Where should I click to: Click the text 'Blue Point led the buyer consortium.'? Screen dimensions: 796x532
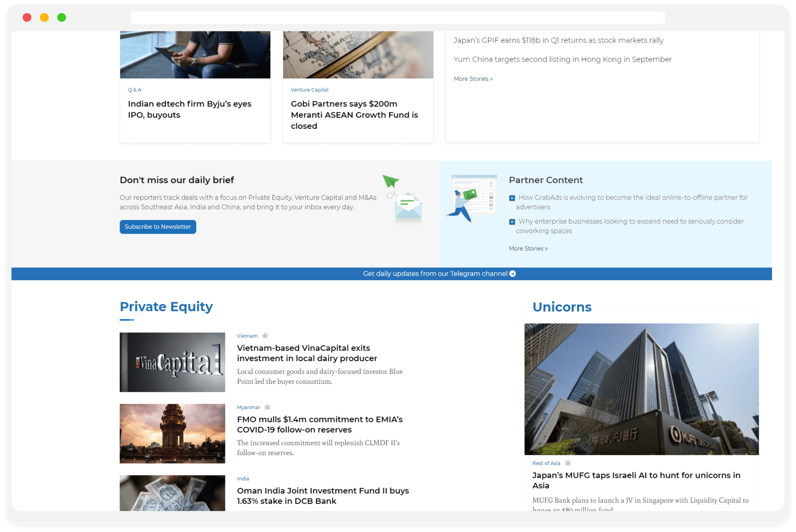(x=320, y=377)
